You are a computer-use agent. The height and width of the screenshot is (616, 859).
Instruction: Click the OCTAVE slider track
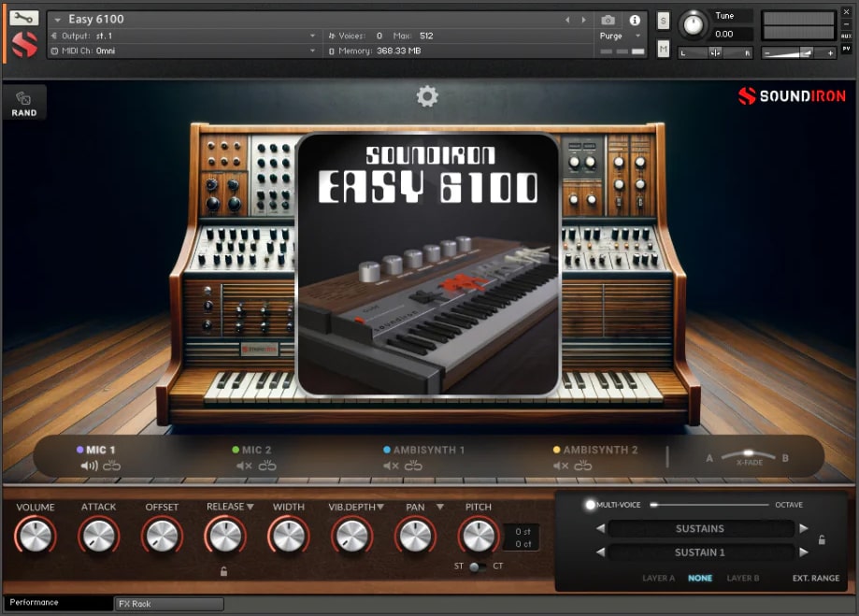click(710, 505)
